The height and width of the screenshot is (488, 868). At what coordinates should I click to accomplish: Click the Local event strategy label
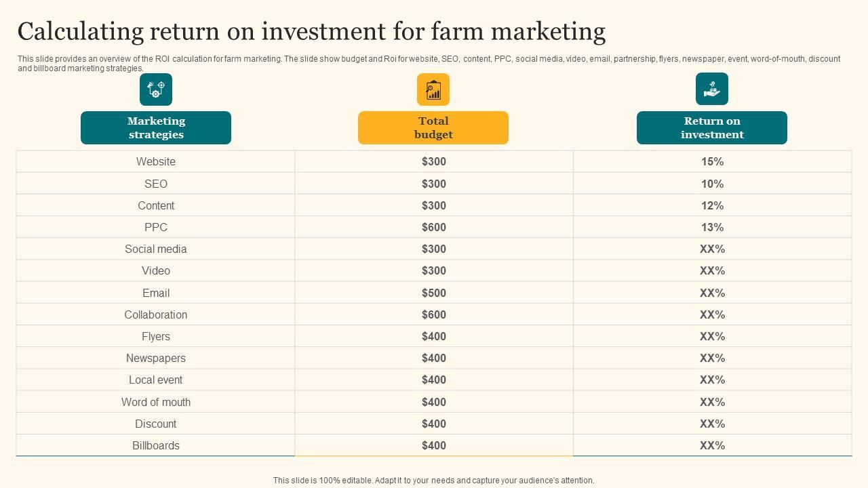point(156,380)
